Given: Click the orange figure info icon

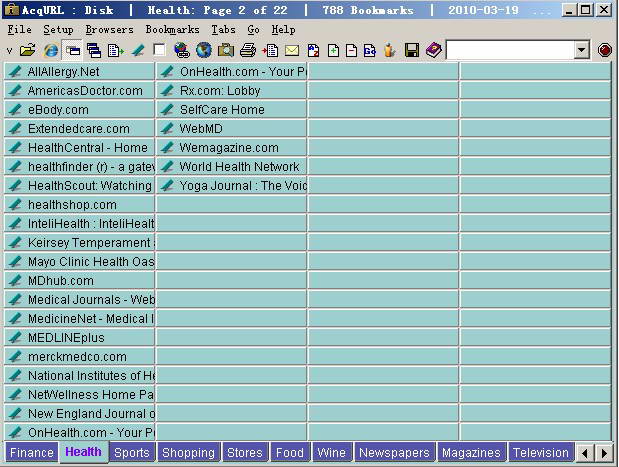Looking at the screenshot, I should click(x=389, y=50).
